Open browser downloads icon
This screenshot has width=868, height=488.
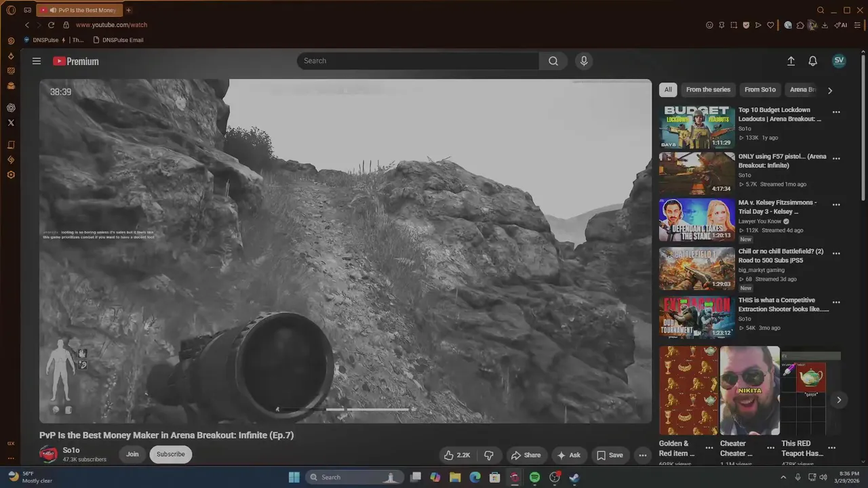[x=825, y=25]
